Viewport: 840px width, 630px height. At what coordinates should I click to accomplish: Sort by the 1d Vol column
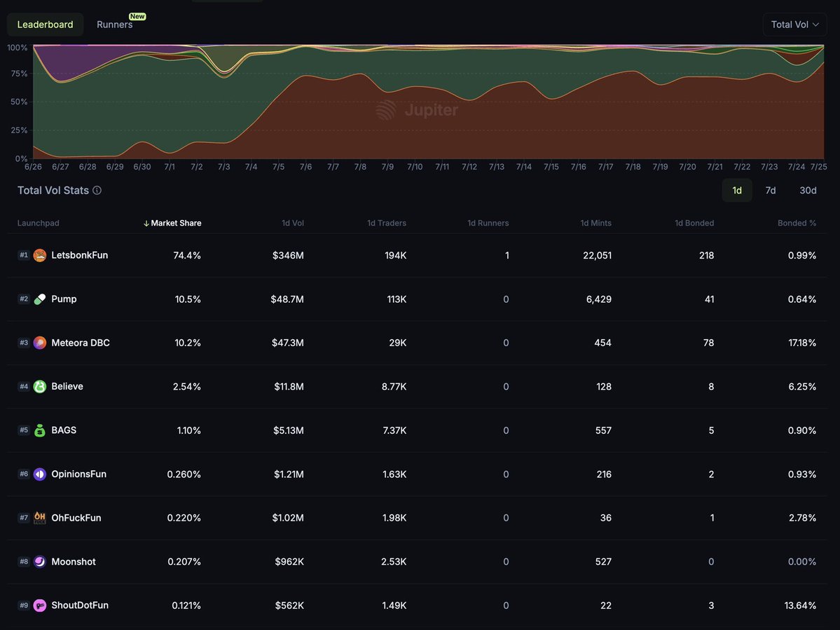(293, 224)
